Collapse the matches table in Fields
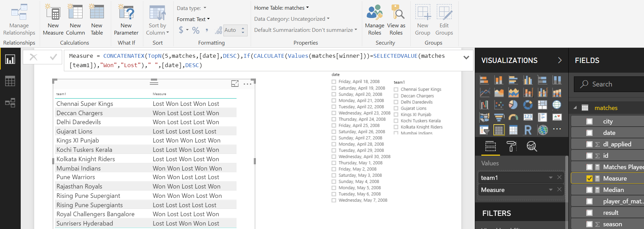The width and height of the screenshot is (644, 229). tap(575, 108)
